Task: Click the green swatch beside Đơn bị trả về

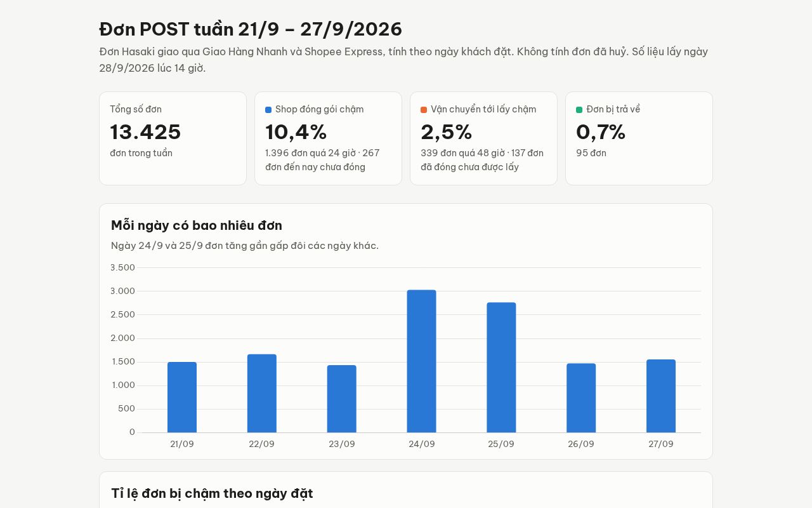Action: coord(579,110)
